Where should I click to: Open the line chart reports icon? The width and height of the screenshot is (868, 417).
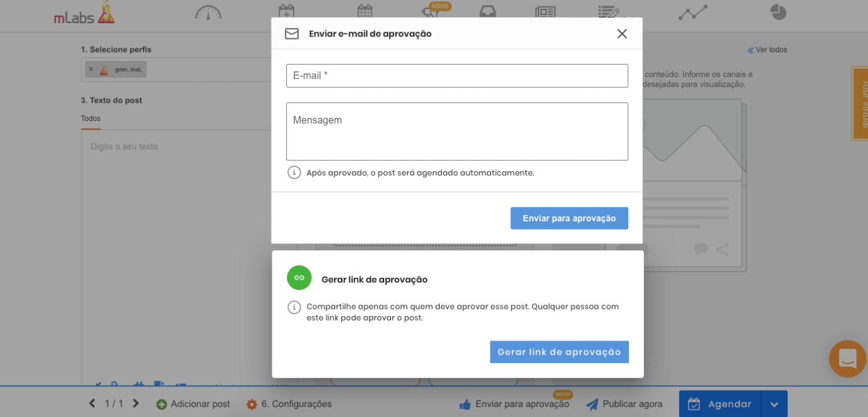(x=693, y=12)
